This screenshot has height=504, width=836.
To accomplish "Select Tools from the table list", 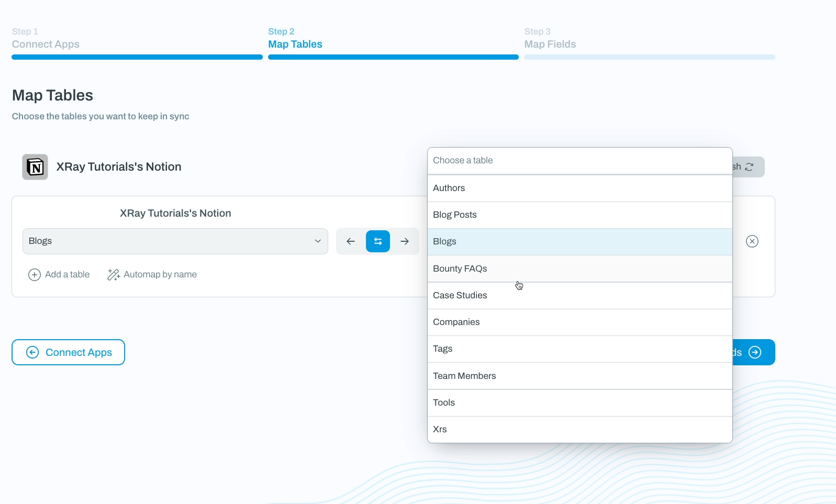I will (580, 402).
